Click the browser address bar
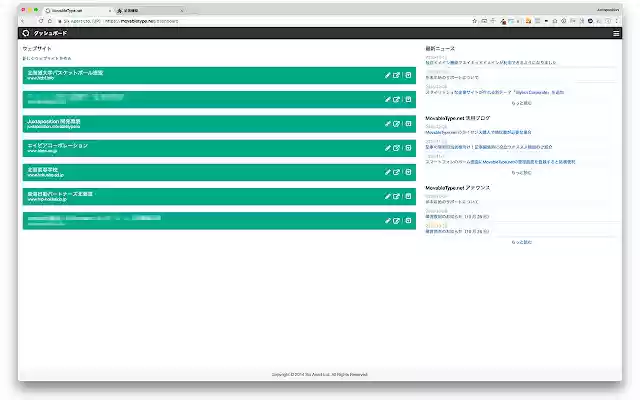This screenshot has height=400, width=640. click(x=261, y=21)
